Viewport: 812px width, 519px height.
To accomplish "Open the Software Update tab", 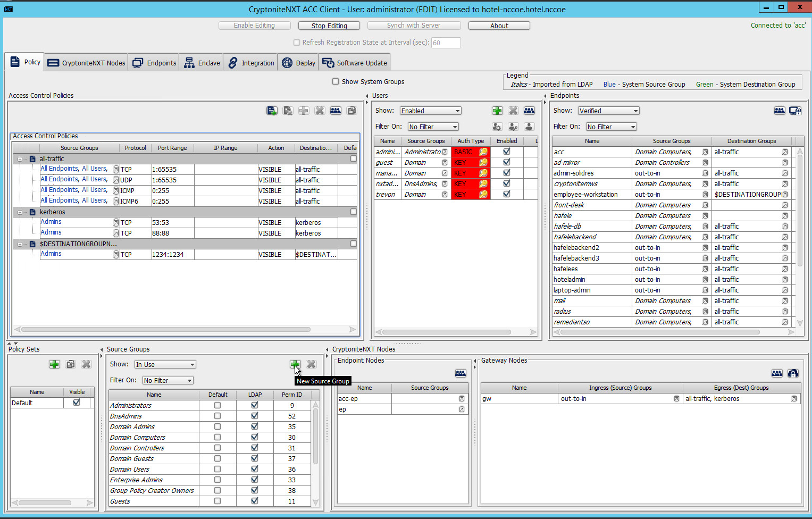I will 354,63.
